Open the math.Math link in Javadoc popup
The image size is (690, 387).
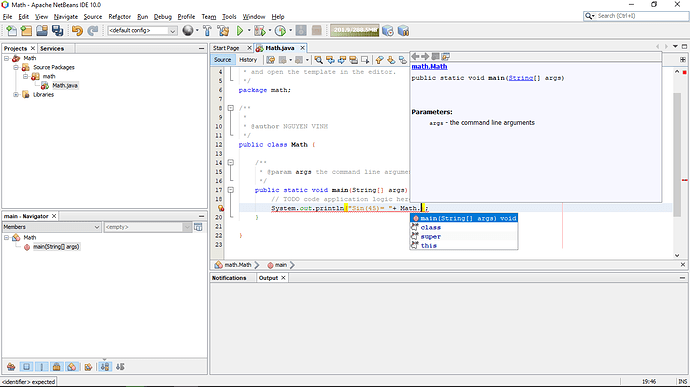point(429,66)
